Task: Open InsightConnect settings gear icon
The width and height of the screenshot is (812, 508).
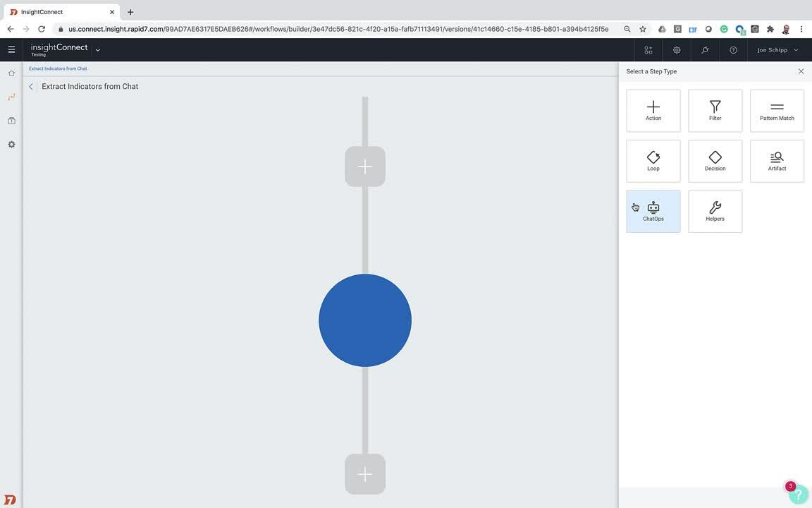Action: pyautogui.click(x=11, y=144)
